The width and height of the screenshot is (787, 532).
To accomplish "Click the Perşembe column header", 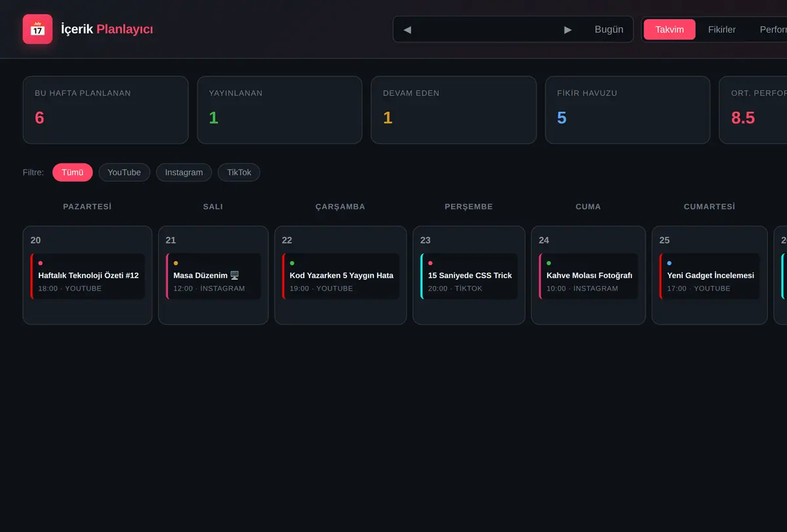I will pos(469,207).
